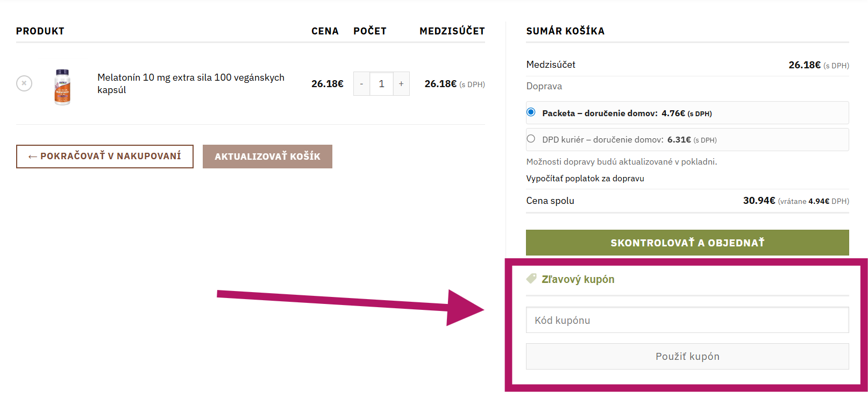Click the back arrow on Pokračovať v nakupovaní
The height and width of the screenshot is (397, 868).
[31, 157]
